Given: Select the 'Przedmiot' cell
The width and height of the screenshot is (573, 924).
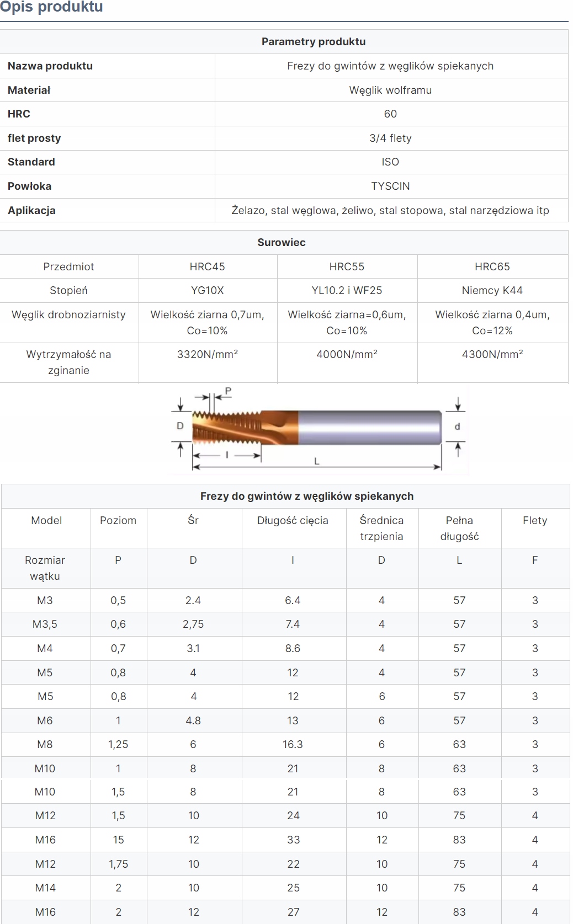Looking at the screenshot, I should click(68, 266).
